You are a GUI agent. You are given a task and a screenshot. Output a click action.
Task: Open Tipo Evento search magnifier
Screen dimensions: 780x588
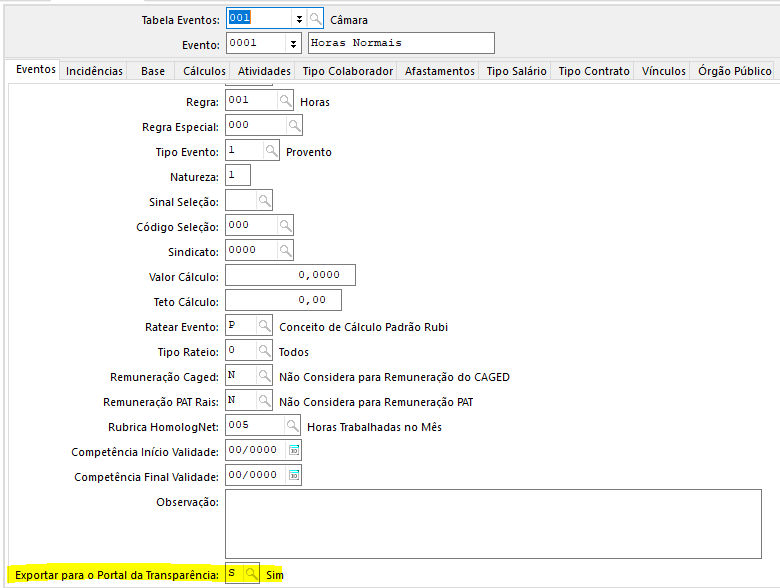[271, 150]
